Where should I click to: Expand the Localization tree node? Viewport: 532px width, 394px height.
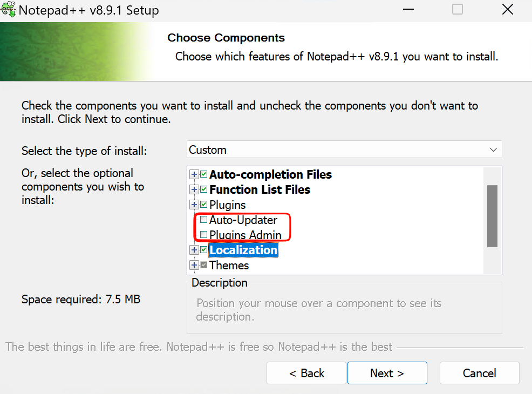coord(194,250)
